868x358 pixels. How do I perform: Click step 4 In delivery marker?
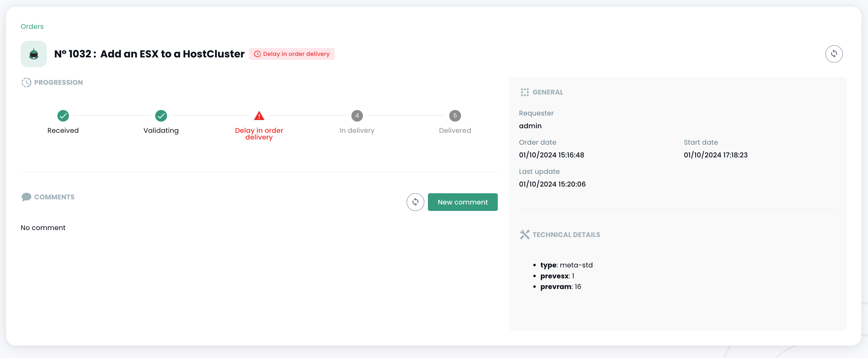(357, 115)
